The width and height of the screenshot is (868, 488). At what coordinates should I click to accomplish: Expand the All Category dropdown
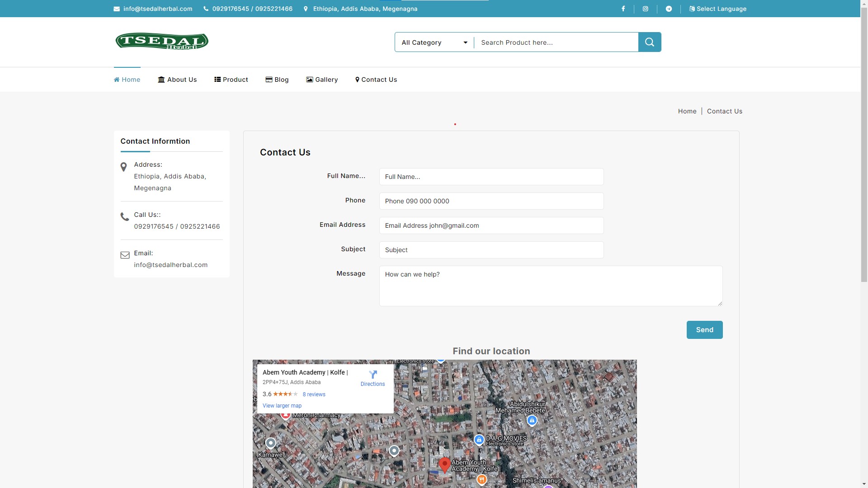click(x=434, y=42)
